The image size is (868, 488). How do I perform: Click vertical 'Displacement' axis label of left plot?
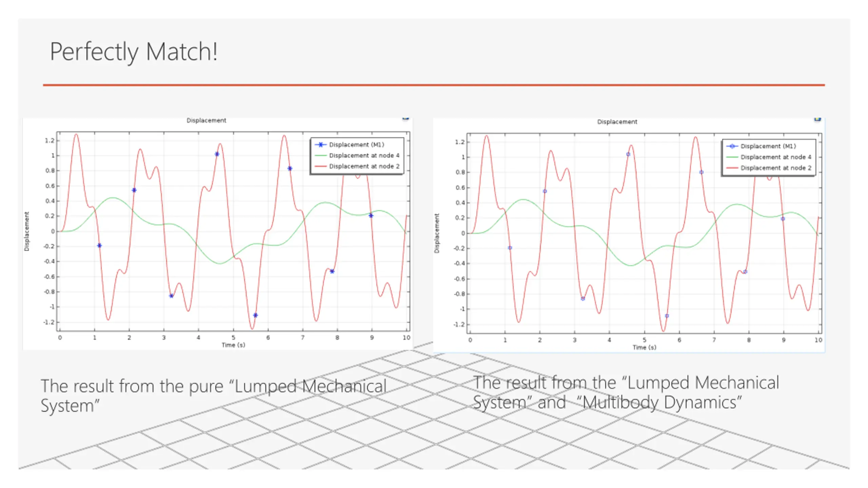(27, 231)
